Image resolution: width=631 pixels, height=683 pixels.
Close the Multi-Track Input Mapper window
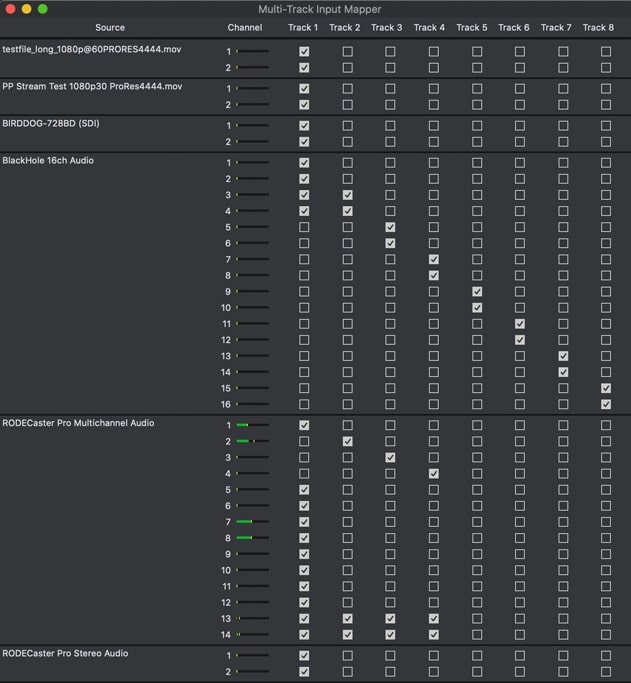(x=11, y=9)
